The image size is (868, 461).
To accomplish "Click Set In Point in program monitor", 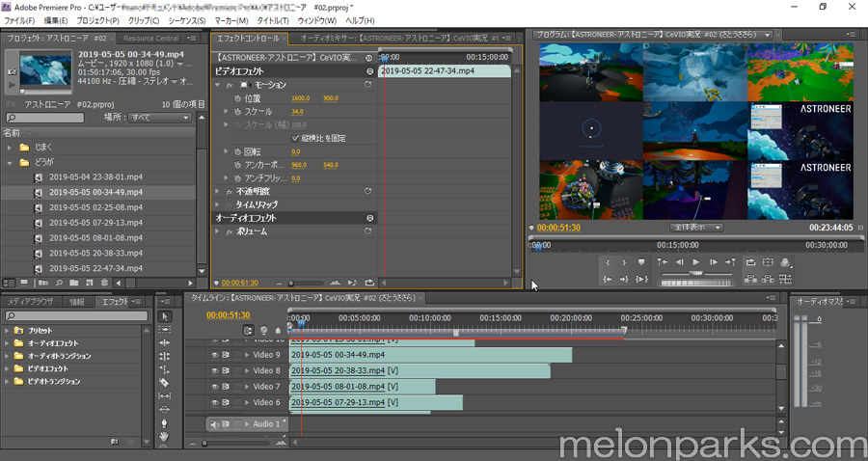I will point(608,262).
